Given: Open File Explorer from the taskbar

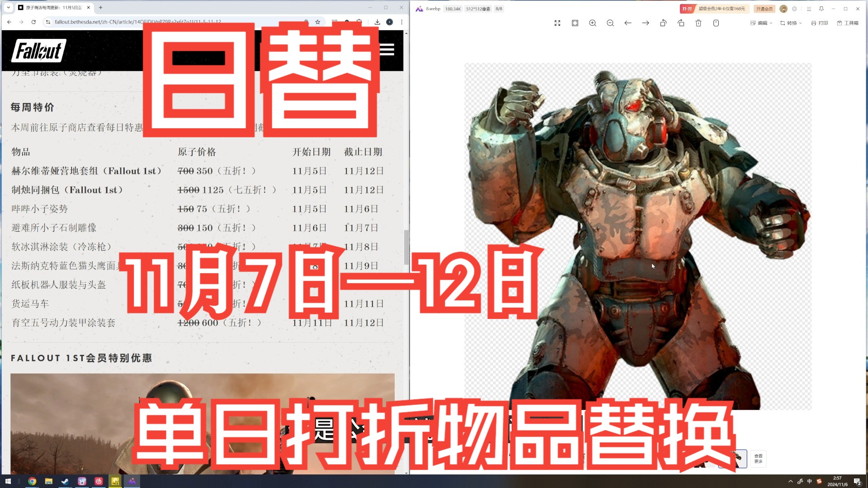Looking at the screenshot, I should (49, 481).
